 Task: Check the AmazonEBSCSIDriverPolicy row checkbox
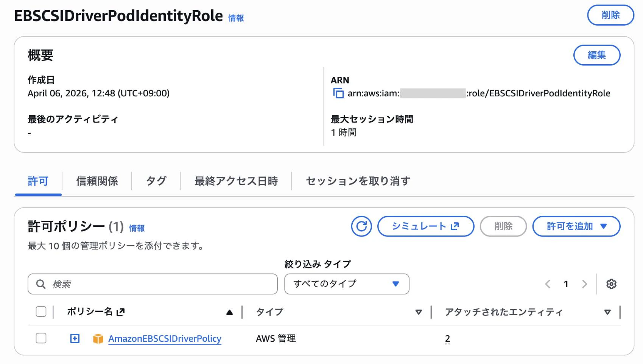pos(41,338)
